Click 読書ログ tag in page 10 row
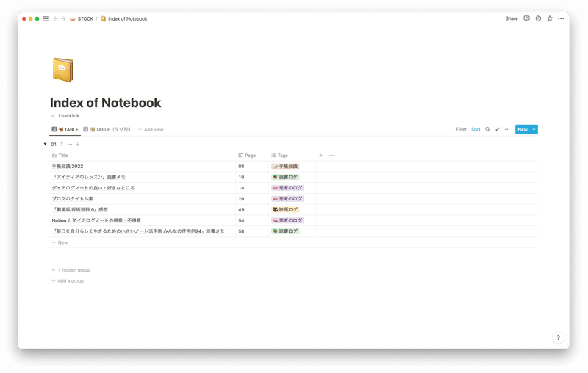The width and height of the screenshot is (588, 373). [x=285, y=177]
